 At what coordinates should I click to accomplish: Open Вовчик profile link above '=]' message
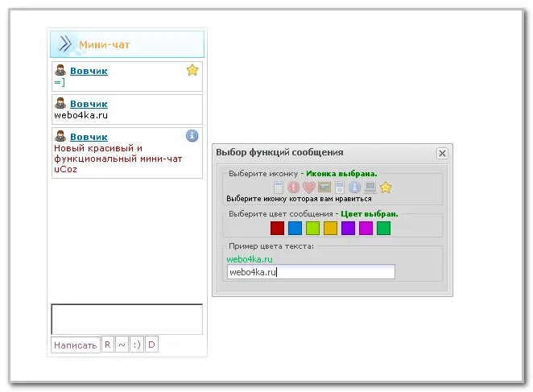(89, 71)
